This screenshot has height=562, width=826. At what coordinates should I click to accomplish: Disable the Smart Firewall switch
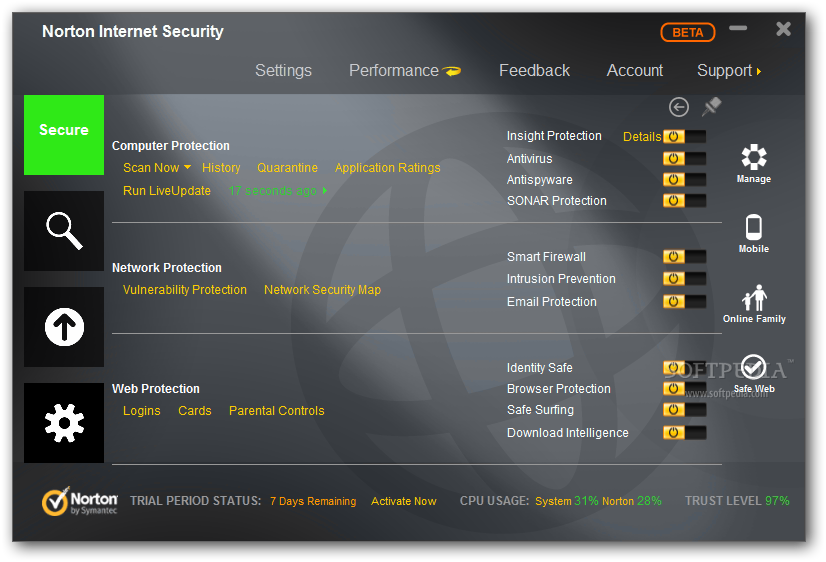point(684,257)
